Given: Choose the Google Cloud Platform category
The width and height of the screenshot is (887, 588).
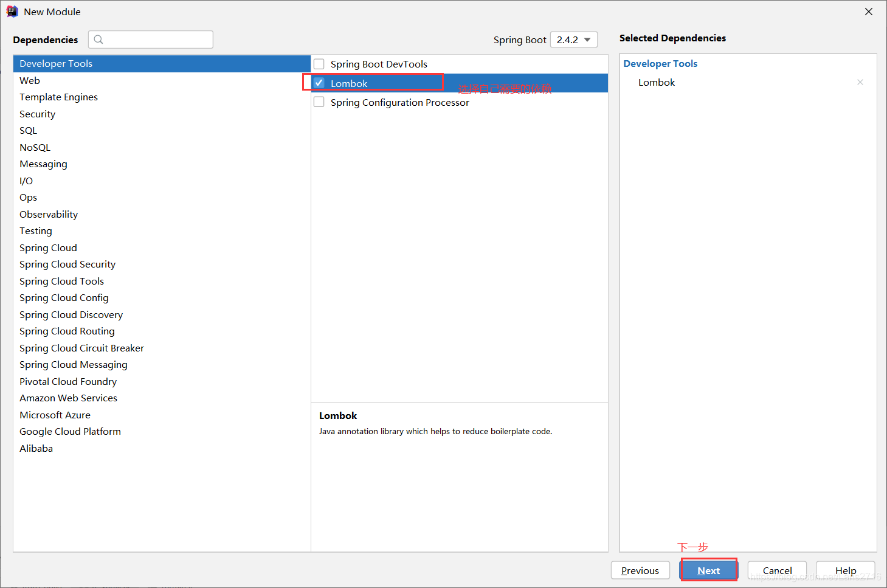Looking at the screenshot, I should coord(162,432).
